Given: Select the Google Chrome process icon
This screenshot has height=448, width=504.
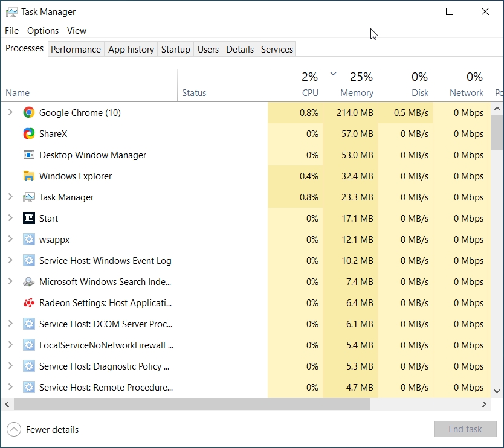Looking at the screenshot, I should coord(28,112).
